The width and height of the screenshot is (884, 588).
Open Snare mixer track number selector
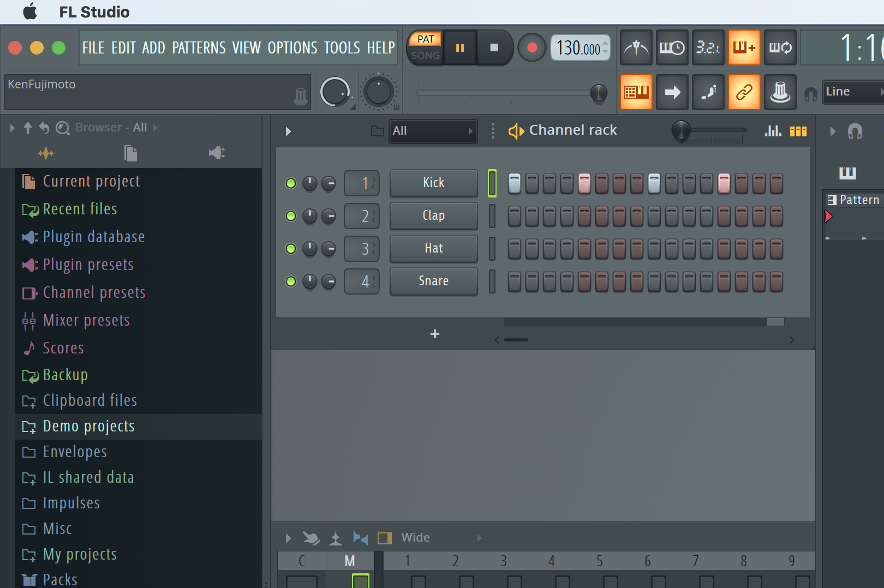[x=362, y=281]
